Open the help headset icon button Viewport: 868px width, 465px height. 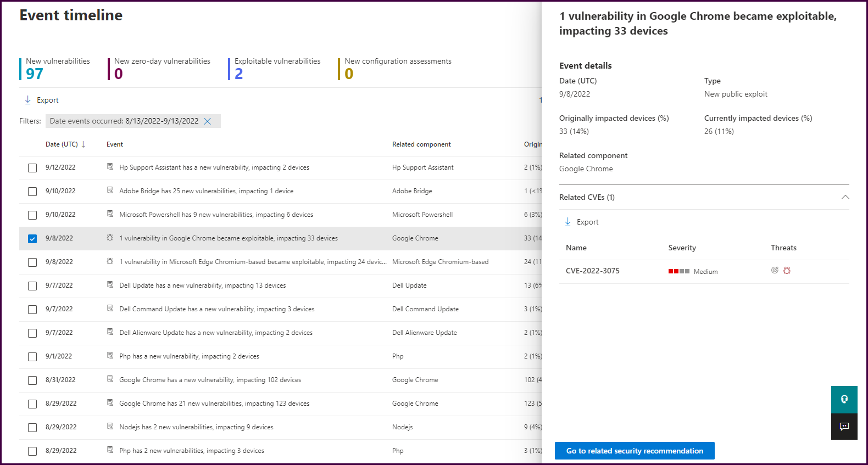coord(844,399)
